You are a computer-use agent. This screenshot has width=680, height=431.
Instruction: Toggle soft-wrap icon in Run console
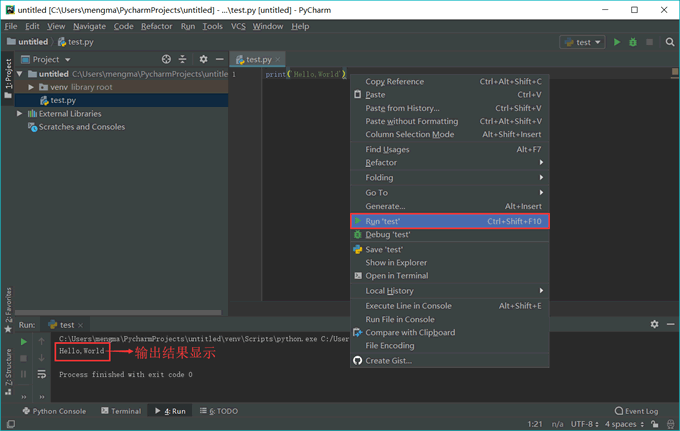click(41, 375)
